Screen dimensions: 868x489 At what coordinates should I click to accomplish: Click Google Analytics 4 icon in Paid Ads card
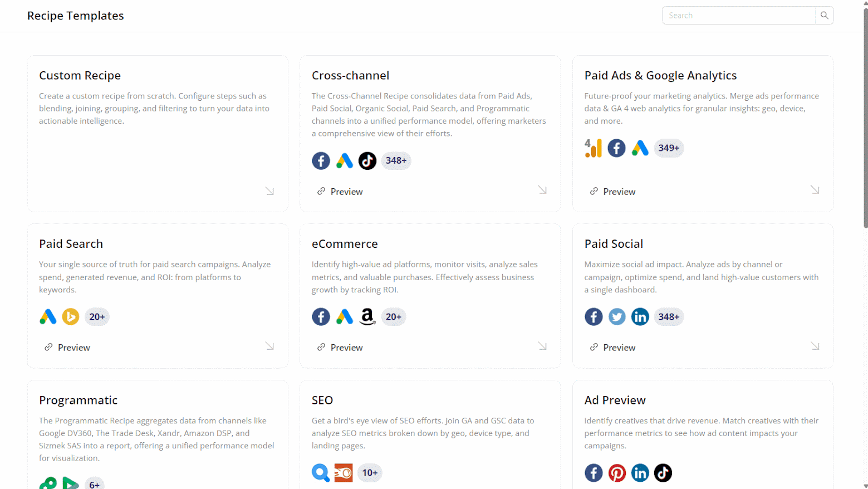[x=593, y=148]
